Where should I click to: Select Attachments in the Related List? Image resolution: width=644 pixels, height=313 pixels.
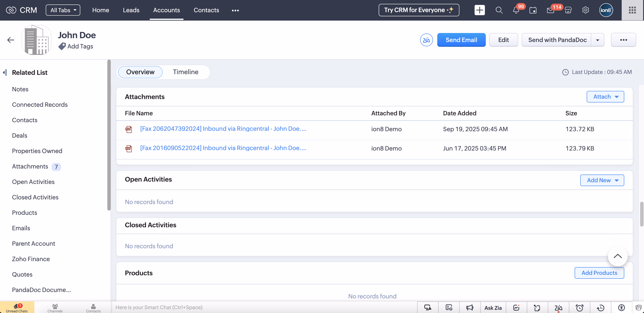[30, 166]
